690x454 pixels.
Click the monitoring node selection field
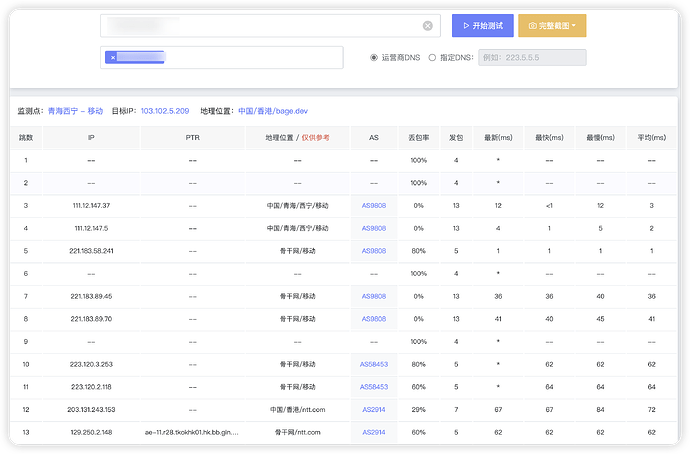tap(222, 58)
